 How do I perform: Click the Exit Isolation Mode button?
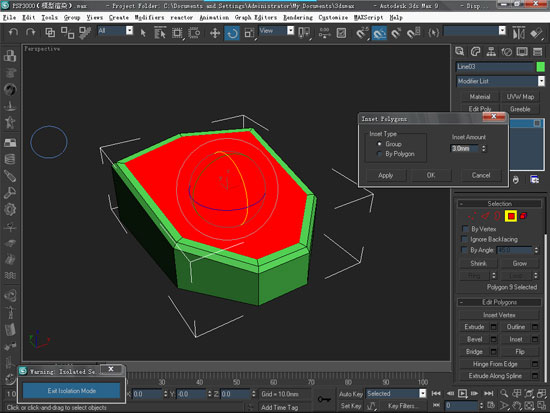(x=72, y=391)
